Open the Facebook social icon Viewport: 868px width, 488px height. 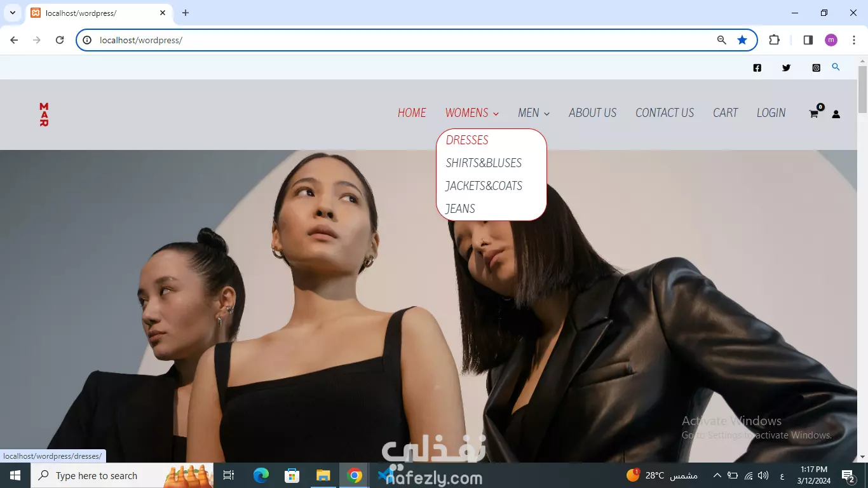(x=757, y=68)
